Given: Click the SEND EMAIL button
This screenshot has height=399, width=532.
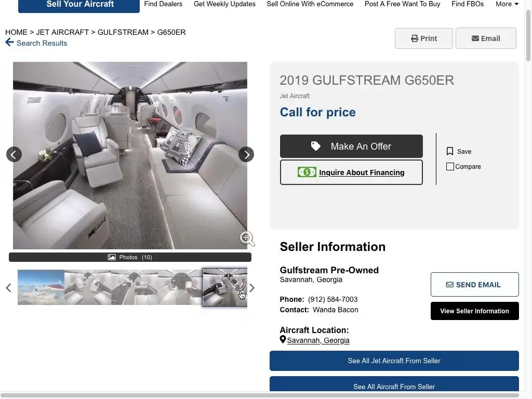Looking at the screenshot, I should point(475,285).
